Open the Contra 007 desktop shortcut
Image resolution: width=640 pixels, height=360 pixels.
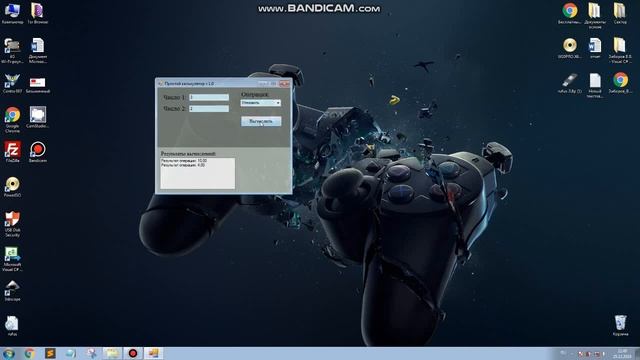(x=12, y=84)
